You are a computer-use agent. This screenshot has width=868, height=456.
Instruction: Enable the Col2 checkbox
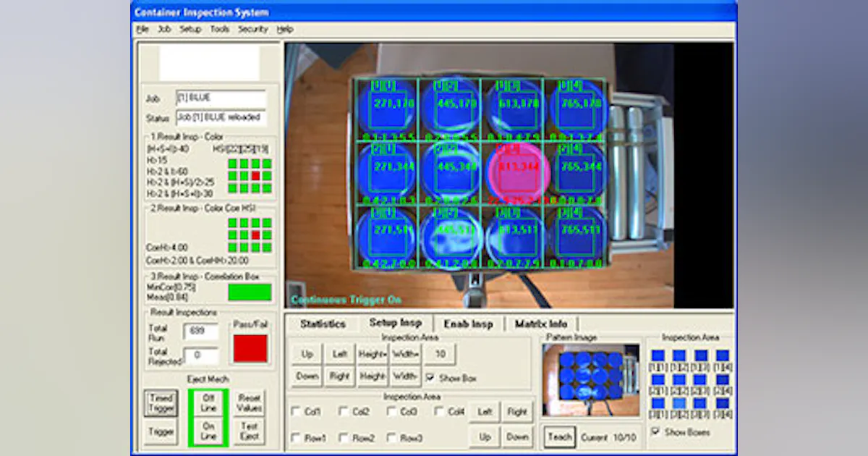tap(344, 412)
